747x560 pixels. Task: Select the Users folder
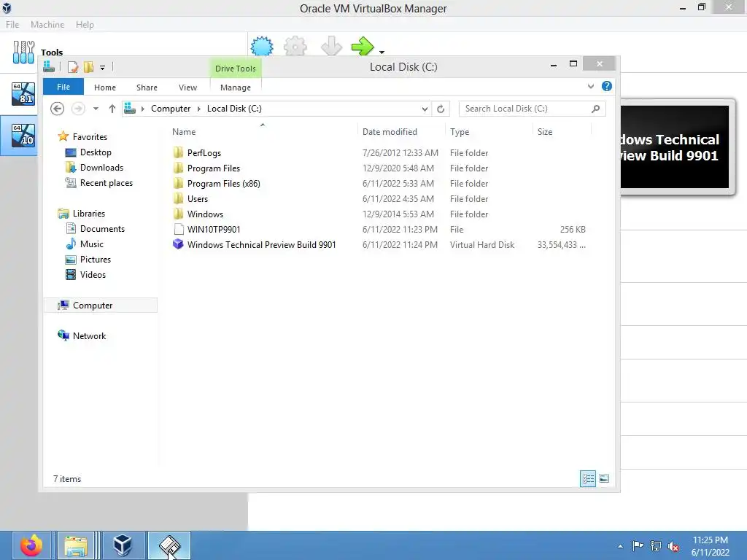pyautogui.click(x=197, y=198)
